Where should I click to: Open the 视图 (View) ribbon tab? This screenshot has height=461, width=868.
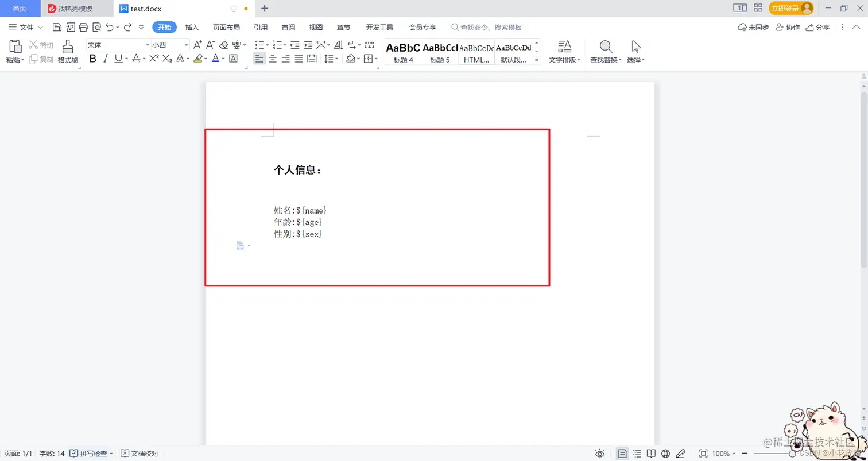[316, 27]
